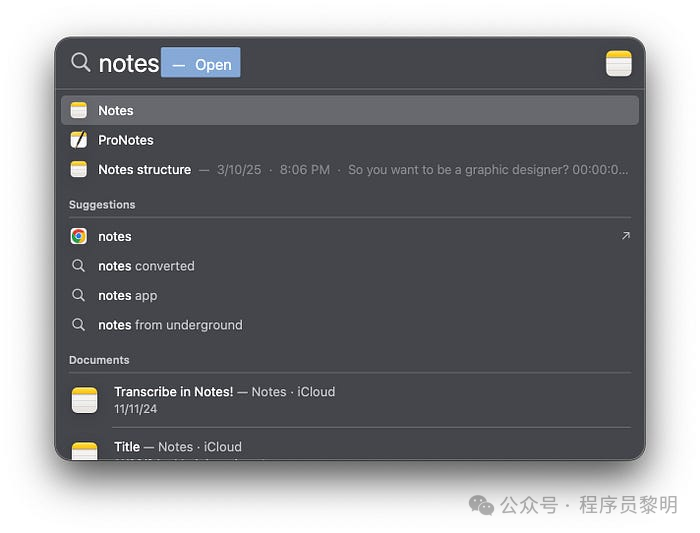Image resolution: width=700 pixels, height=533 pixels.
Task: Click the "Transcribe in Notes!" document icon
Action: pyautogui.click(x=84, y=400)
